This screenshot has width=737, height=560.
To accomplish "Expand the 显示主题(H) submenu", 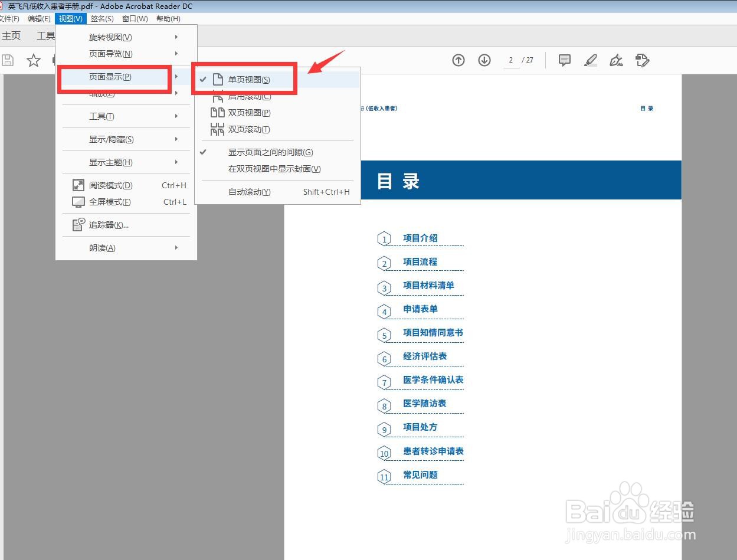I will [126, 162].
